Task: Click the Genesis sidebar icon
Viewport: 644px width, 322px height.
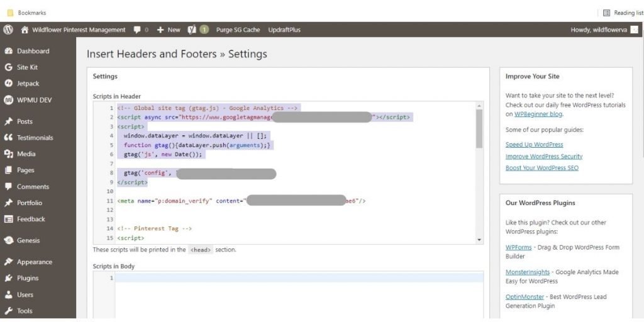Action: click(8, 241)
